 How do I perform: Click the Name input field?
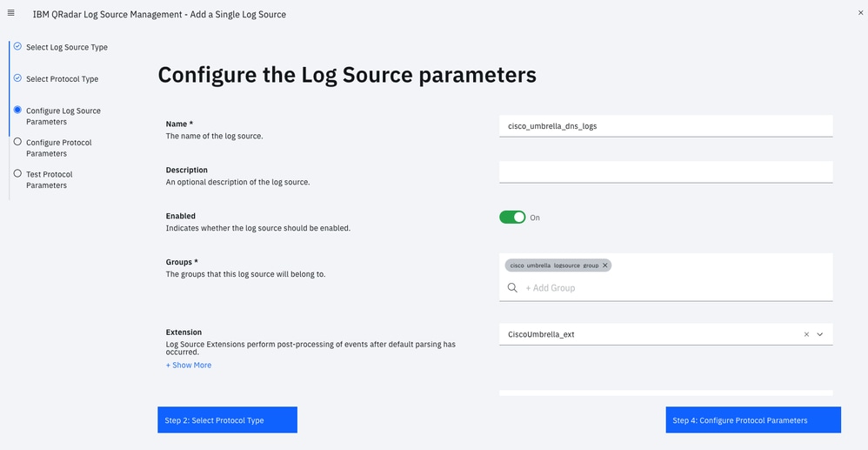665,125
